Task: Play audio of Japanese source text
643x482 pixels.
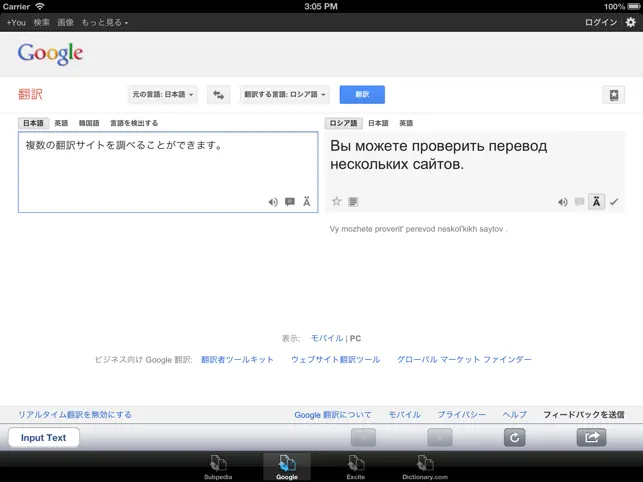Action: point(273,202)
